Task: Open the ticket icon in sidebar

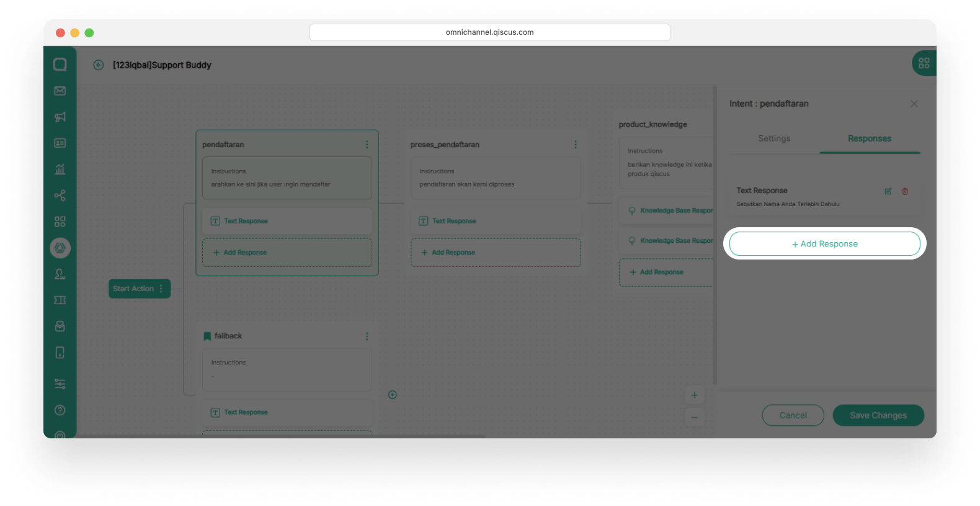Action: (60, 300)
